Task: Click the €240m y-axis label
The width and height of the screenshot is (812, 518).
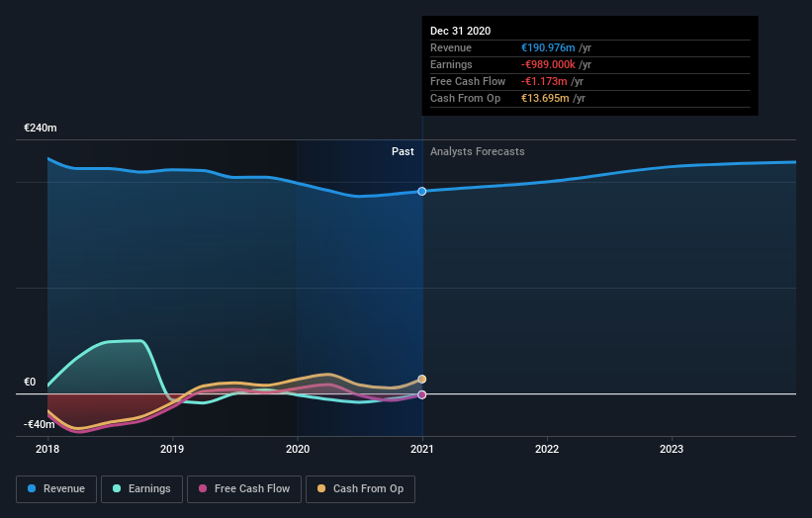Action: pos(41,128)
